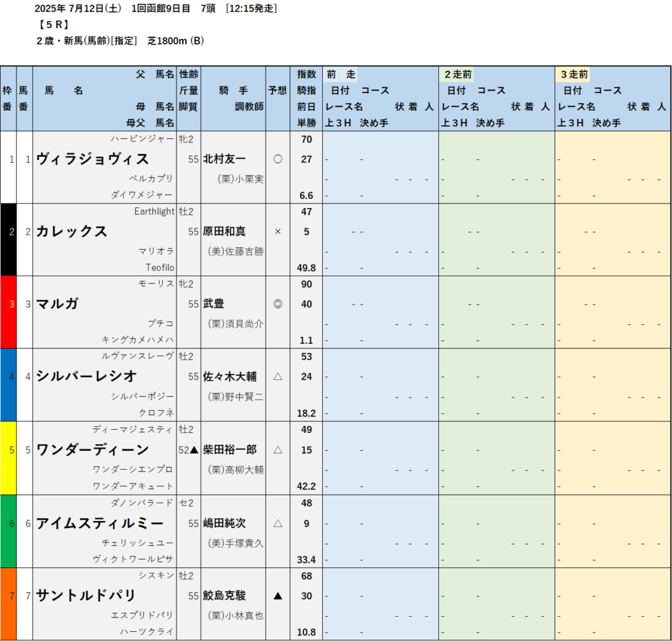Click weight 52▲ for ワンダーディーン
Viewport: 672px width, 641px height.
coord(188,450)
